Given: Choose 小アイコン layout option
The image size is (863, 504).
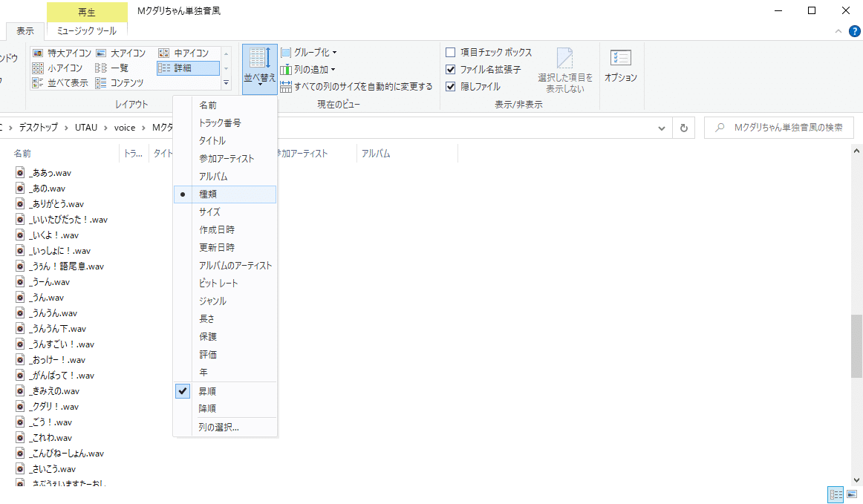Looking at the screenshot, I should pos(58,68).
